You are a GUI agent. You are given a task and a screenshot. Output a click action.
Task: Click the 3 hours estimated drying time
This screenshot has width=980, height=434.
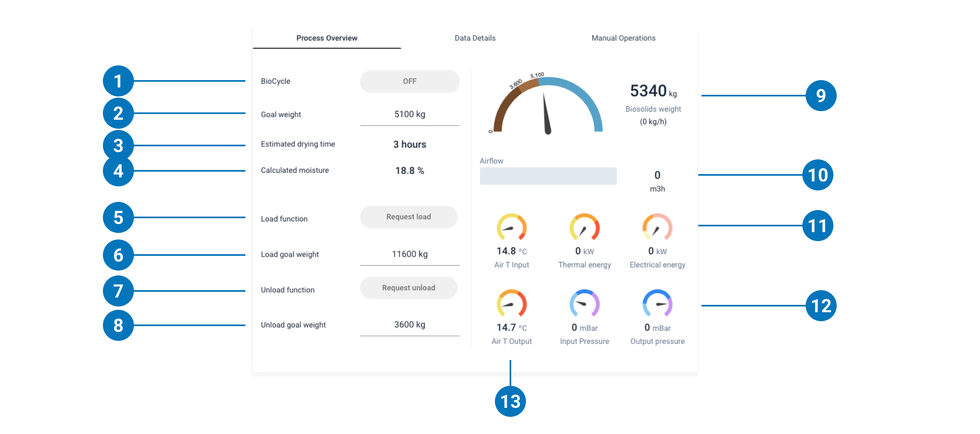[x=410, y=144]
